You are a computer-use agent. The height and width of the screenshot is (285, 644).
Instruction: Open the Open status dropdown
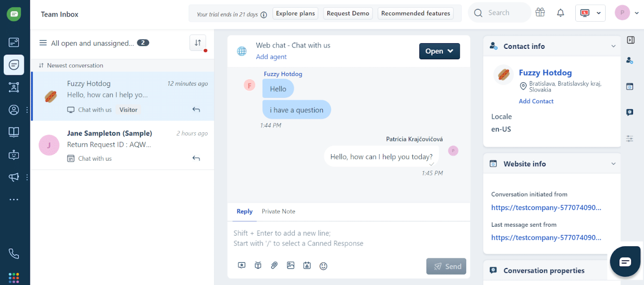pyautogui.click(x=439, y=51)
